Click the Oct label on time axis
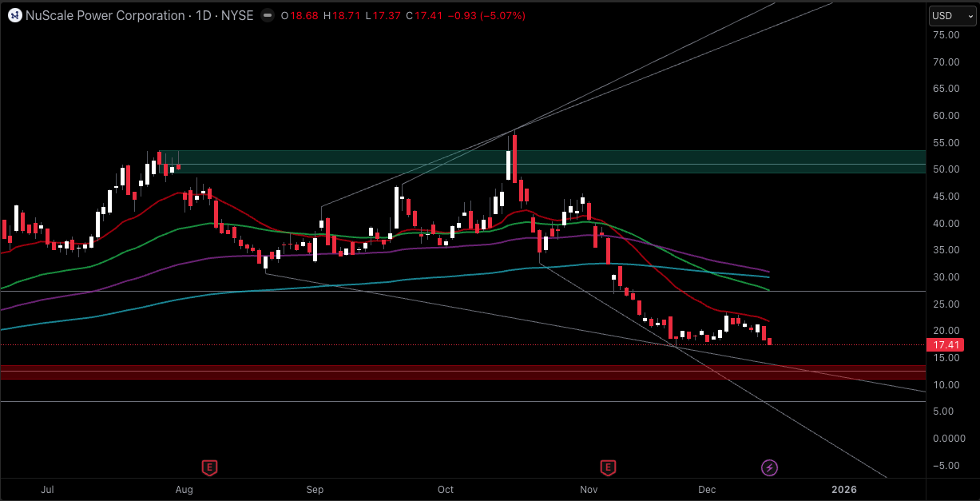Image resolution: width=980 pixels, height=501 pixels. tap(446, 489)
